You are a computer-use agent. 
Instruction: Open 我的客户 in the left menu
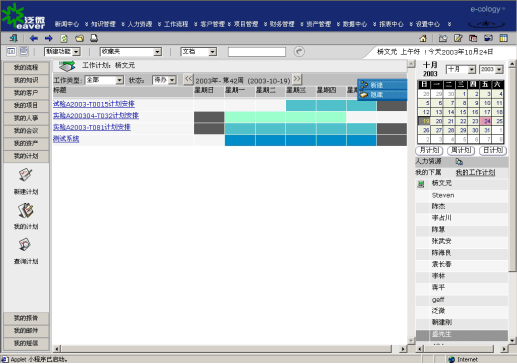click(x=26, y=93)
